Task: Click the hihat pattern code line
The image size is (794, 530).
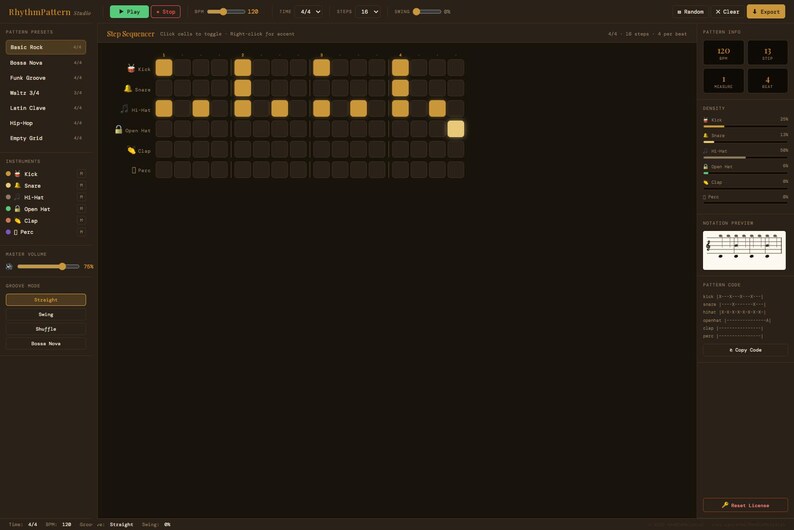Action: (734, 312)
